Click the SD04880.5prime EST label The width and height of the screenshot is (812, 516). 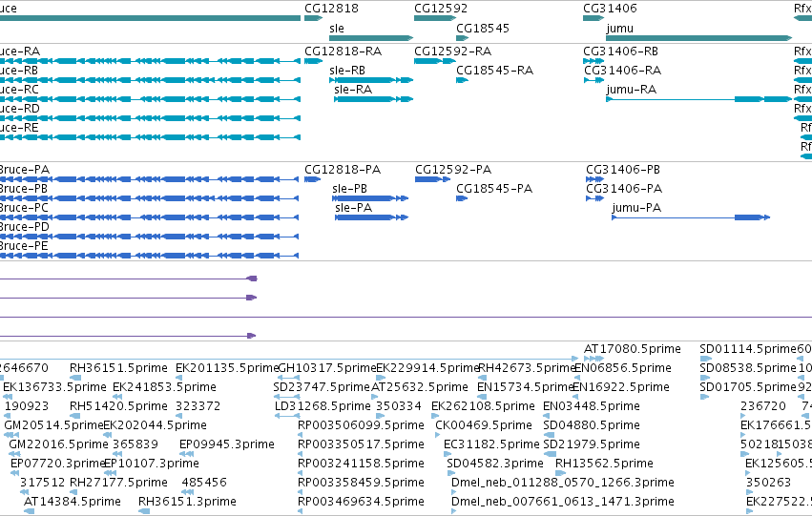tap(592, 425)
